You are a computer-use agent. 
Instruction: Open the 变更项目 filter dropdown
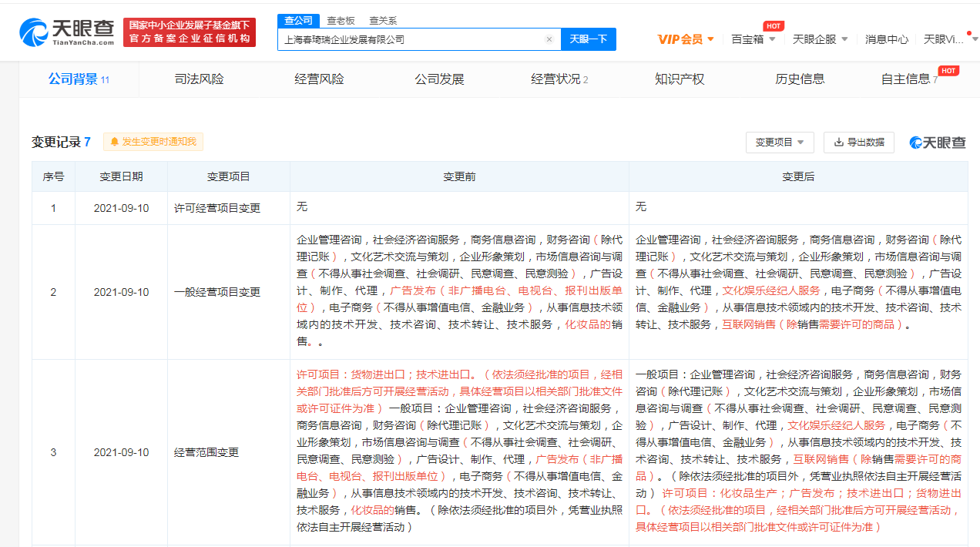tap(780, 143)
